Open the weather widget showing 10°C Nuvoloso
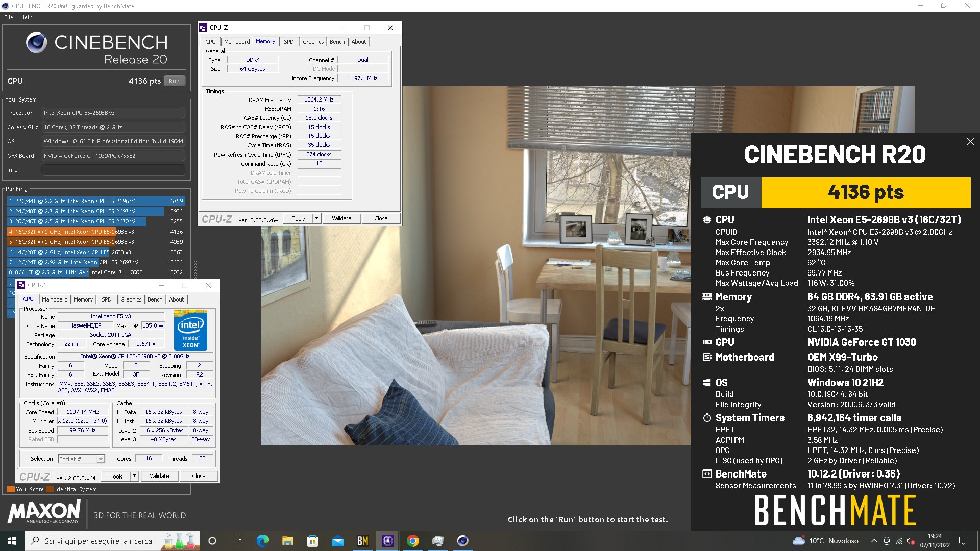The image size is (980, 551). (825, 541)
